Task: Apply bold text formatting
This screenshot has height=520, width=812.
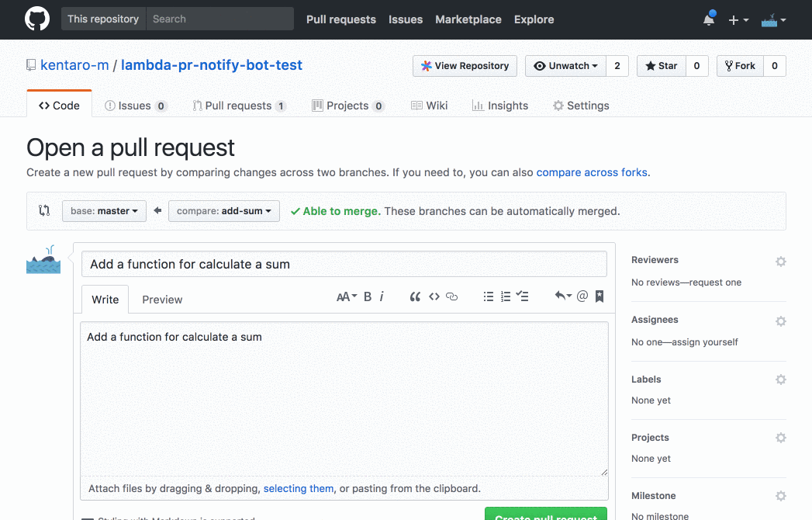Action: point(367,296)
